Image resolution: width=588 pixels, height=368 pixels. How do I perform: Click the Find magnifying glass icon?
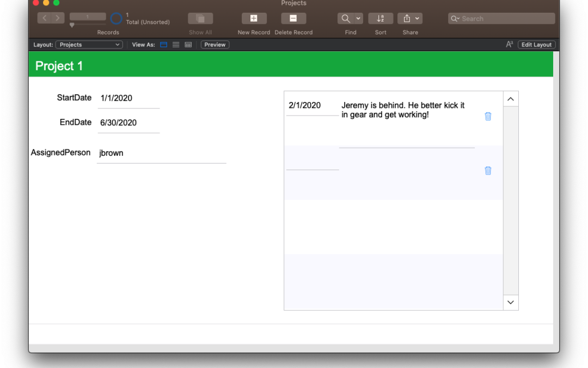tap(346, 19)
